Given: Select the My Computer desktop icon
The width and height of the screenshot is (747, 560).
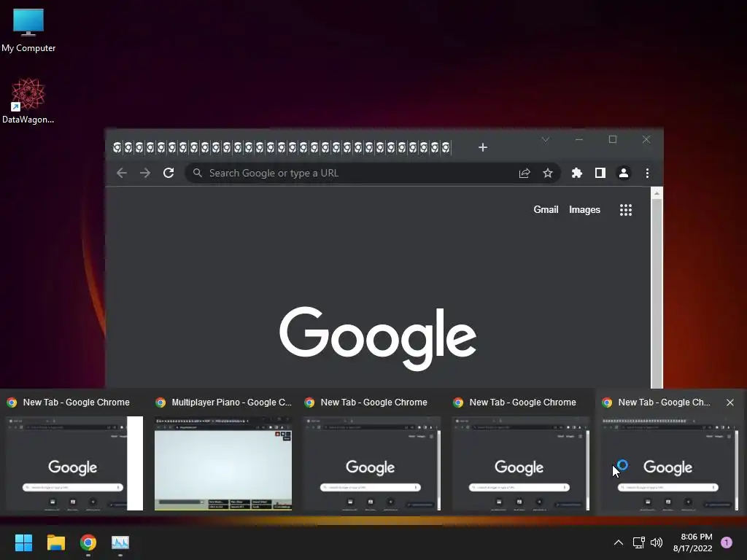Looking at the screenshot, I should [28, 30].
